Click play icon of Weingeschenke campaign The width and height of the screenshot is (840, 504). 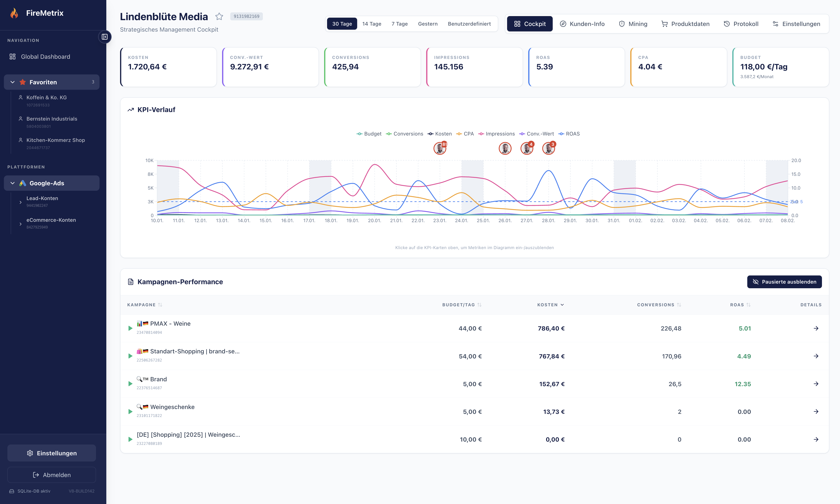(x=130, y=412)
